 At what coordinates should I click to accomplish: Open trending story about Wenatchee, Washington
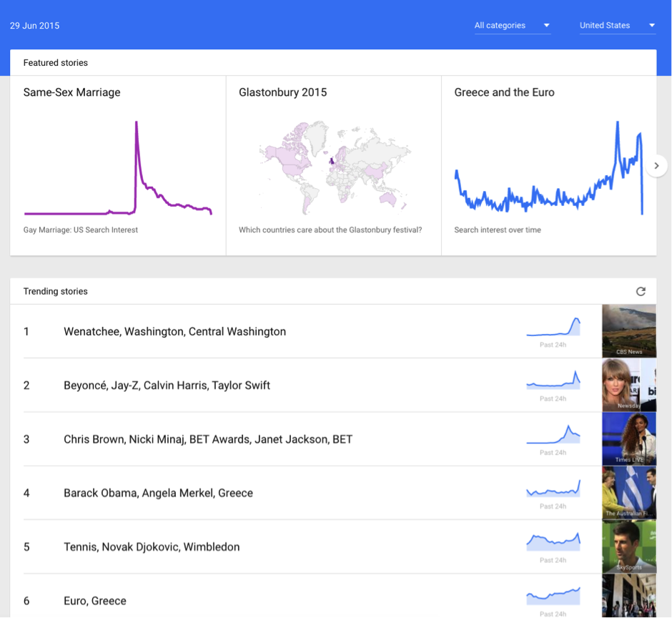pos(174,331)
